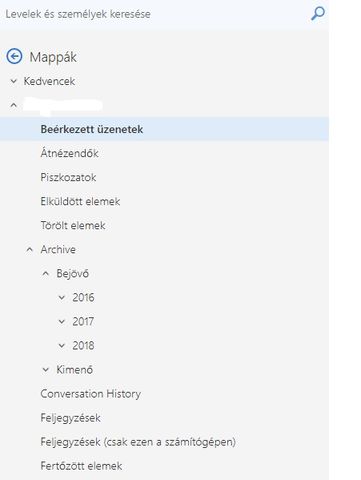Collapse the Archive folder chevron

[30, 249]
